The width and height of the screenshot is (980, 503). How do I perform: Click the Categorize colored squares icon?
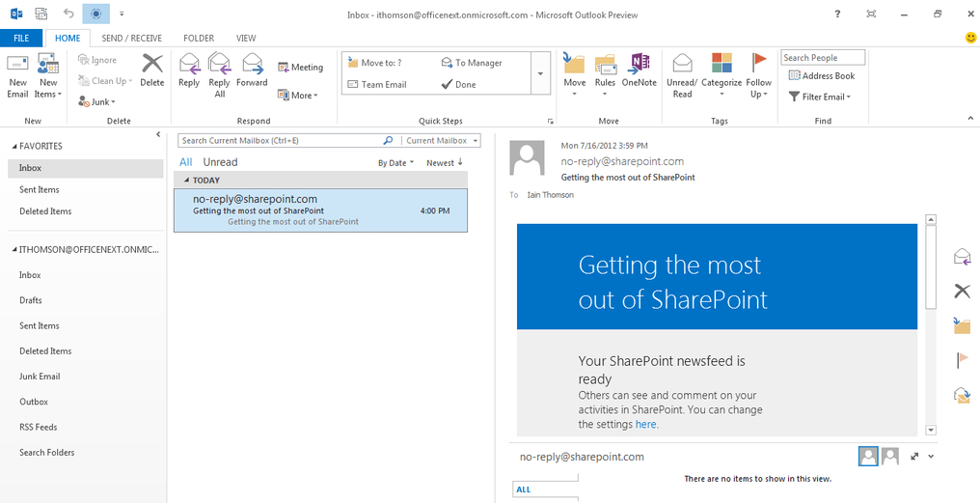click(721, 63)
